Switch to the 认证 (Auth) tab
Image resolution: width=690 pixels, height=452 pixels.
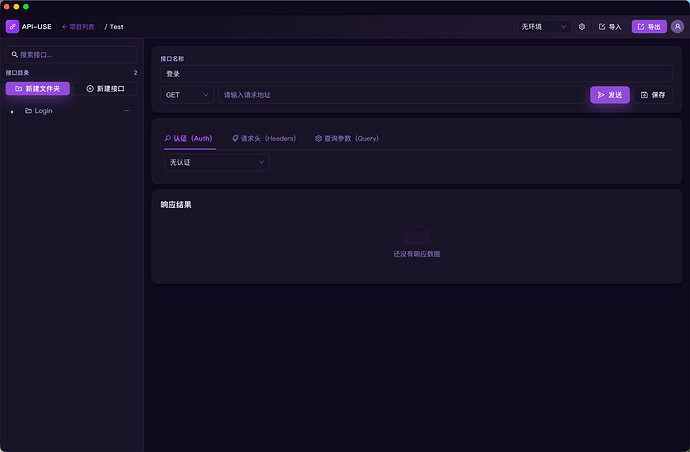coord(189,139)
